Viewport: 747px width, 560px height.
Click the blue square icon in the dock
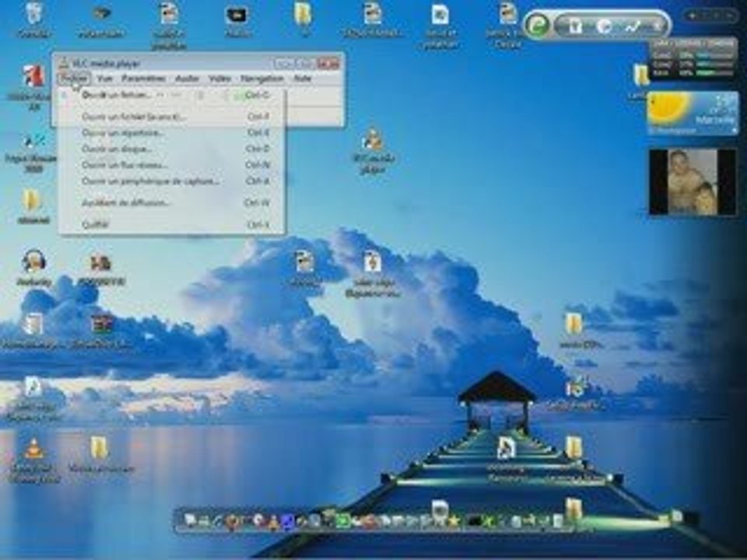(287, 523)
